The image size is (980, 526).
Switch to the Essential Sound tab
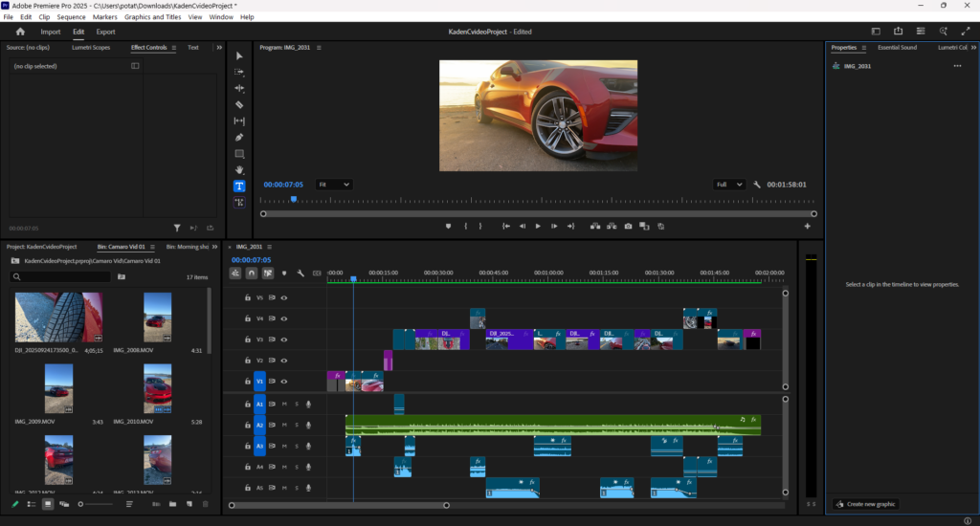(897, 47)
